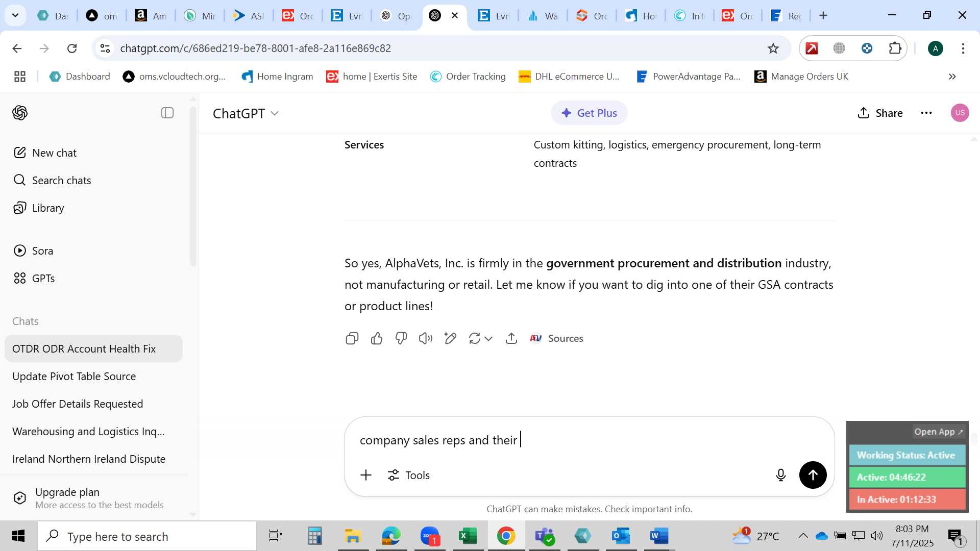Open Sources for the response

tap(557, 338)
